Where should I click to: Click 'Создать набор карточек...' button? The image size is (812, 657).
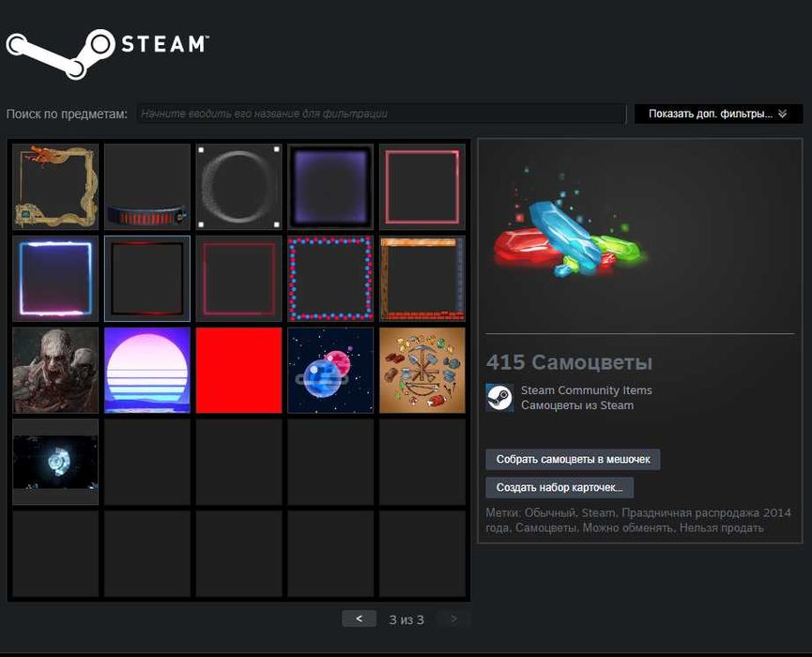(559, 487)
